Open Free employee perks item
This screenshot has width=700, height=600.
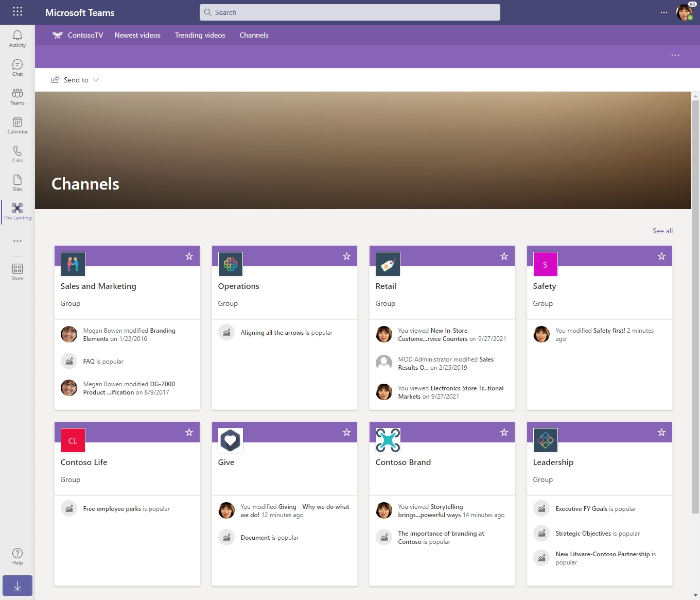[127, 509]
